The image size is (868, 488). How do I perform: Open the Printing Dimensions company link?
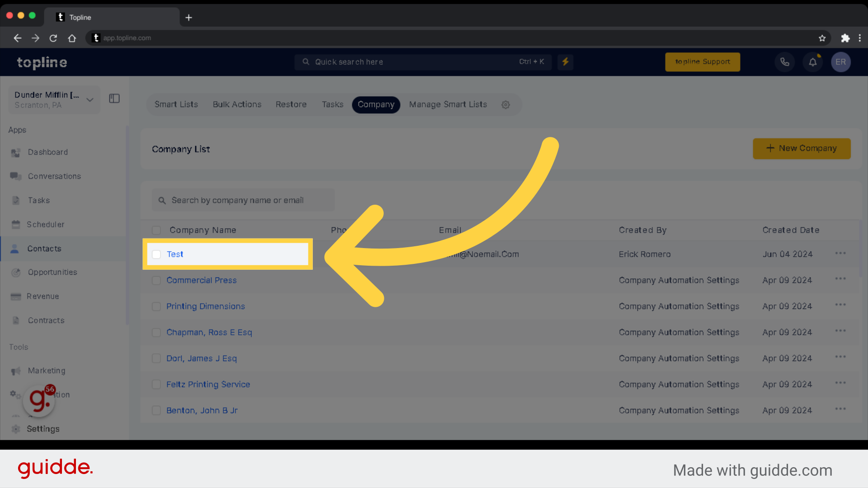click(x=206, y=307)
